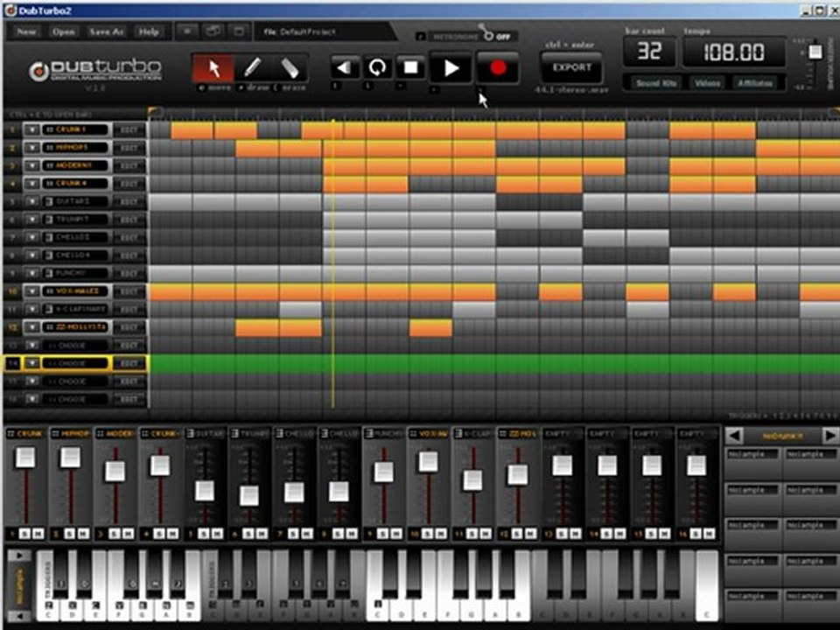Select the draw pencil tool
The height and width of the screenshot is (630, 840).
(x=252, y=68)
